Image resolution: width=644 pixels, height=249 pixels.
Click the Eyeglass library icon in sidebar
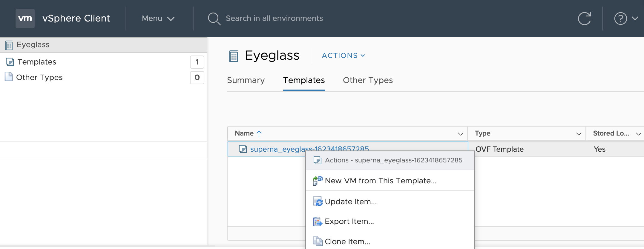[9, 45]
